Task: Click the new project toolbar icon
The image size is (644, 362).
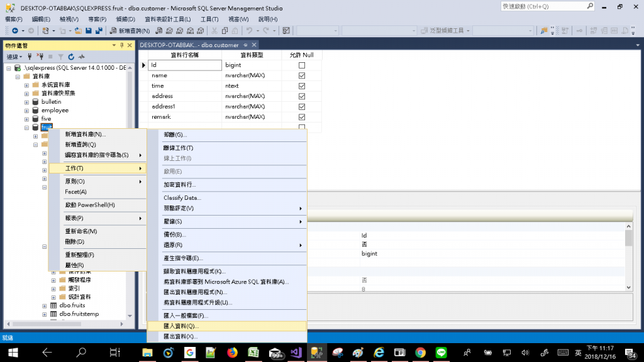Action: coord(45,31)
